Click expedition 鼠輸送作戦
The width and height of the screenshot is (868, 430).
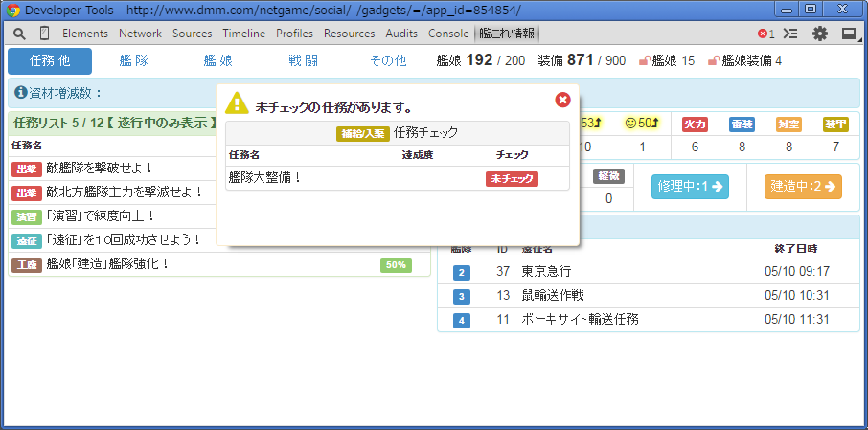click(553, 296)
